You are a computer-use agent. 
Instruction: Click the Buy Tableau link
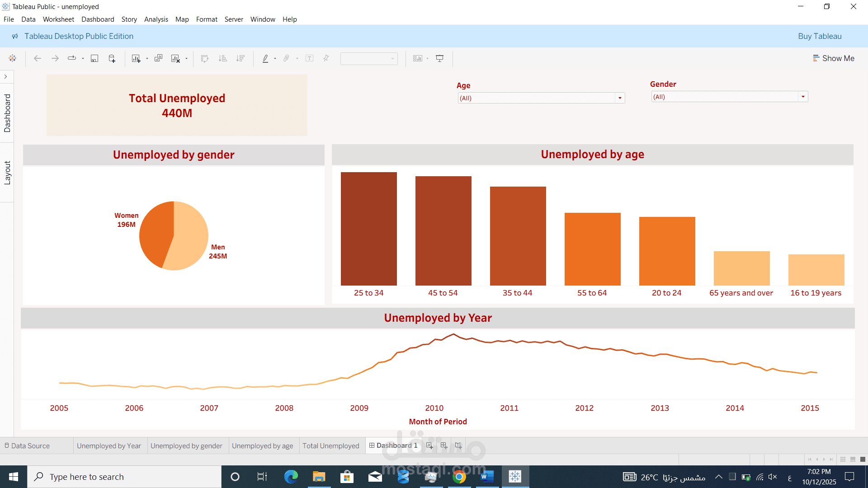(820, 36)
